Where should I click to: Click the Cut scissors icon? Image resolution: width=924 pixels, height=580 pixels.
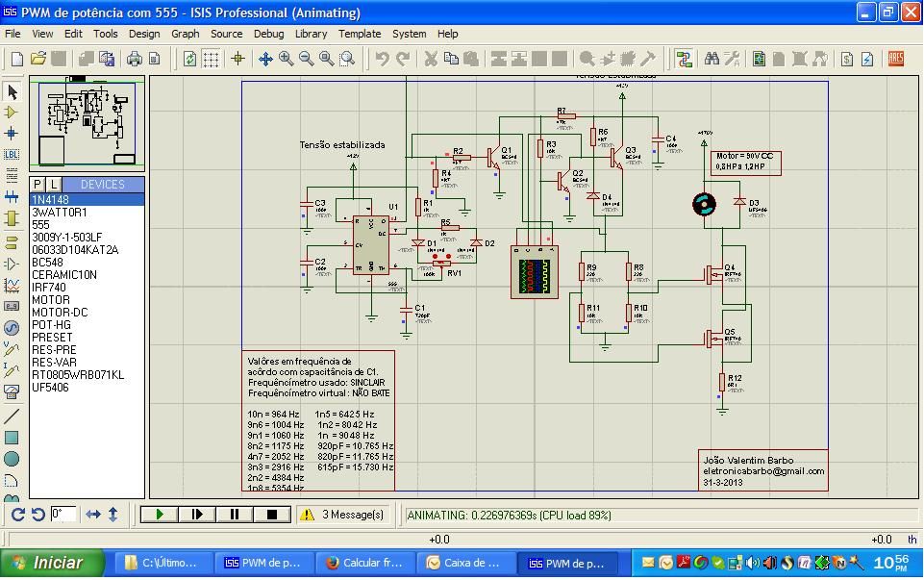[x=431, y=59]
